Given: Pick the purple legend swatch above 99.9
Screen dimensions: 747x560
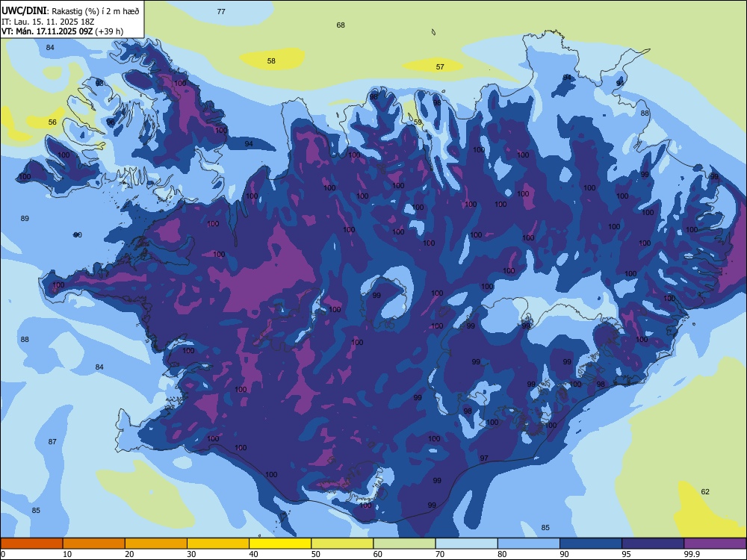Looking at the screenshot, I should pyautogui.click(x=715, y=544).
